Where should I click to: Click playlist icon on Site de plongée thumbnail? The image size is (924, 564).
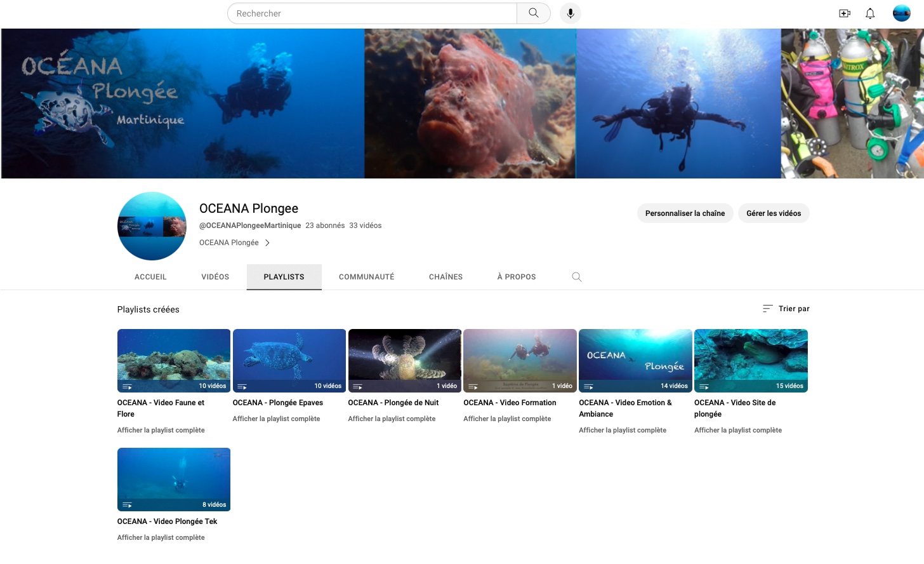[x=704, y=386]
